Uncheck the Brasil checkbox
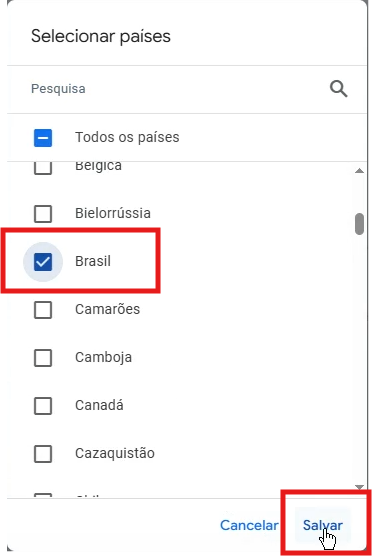The image size is (373, 557). [x=43, y=262]
